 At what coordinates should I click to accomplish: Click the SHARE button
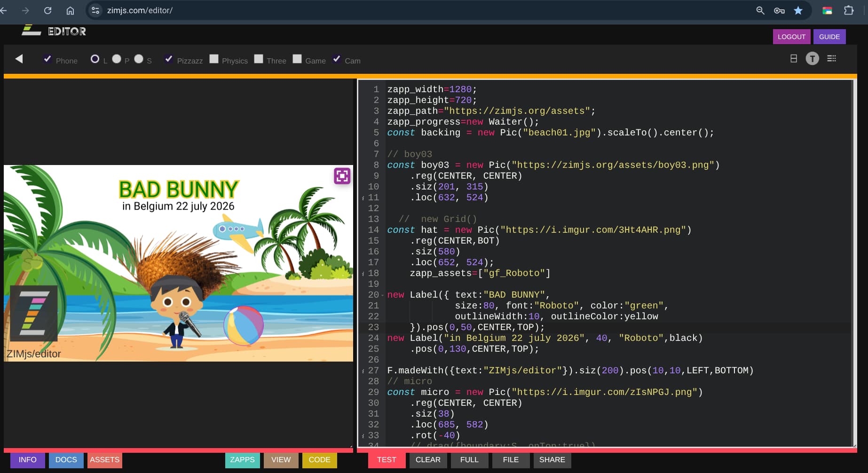click(x=552, y=460)
